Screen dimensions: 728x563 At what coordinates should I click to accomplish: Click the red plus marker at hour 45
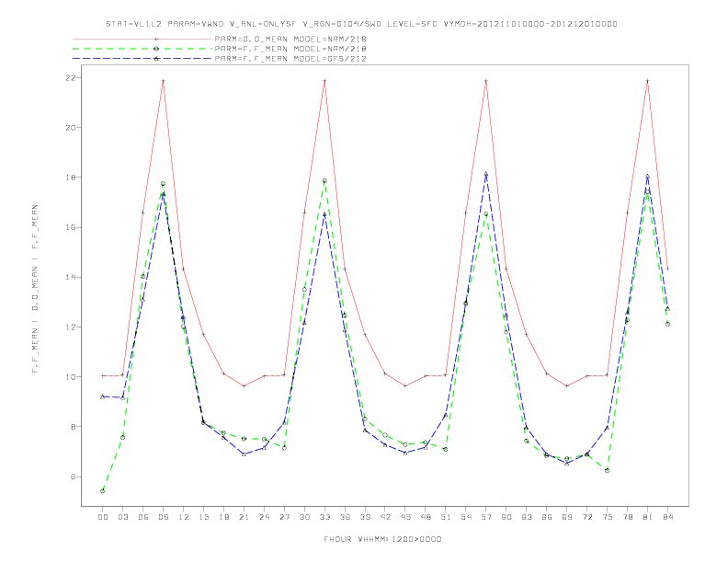click(x=405, y=386)
